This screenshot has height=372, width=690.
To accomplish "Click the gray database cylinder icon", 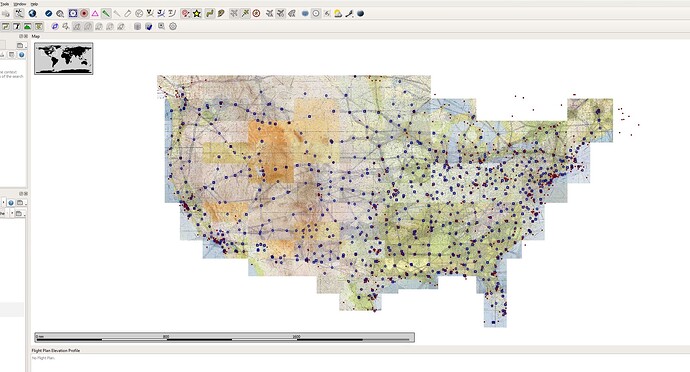I will [137, 26].
